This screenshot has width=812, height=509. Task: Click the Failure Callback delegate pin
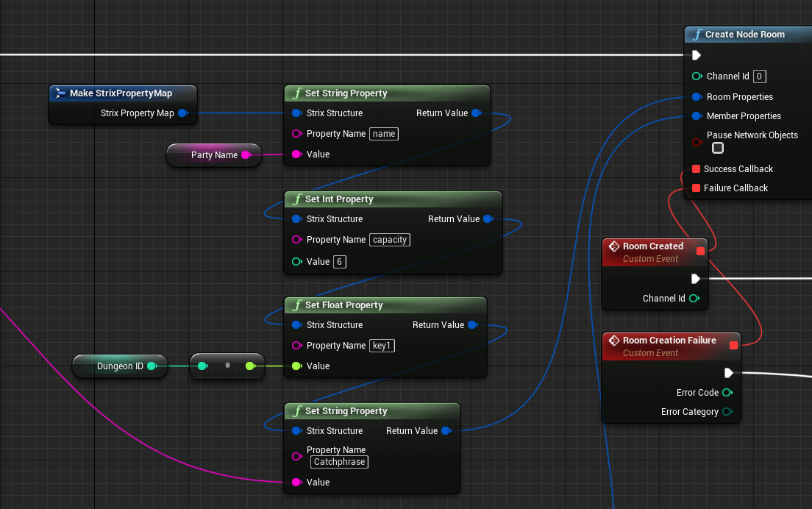click(x=696, y=188)
